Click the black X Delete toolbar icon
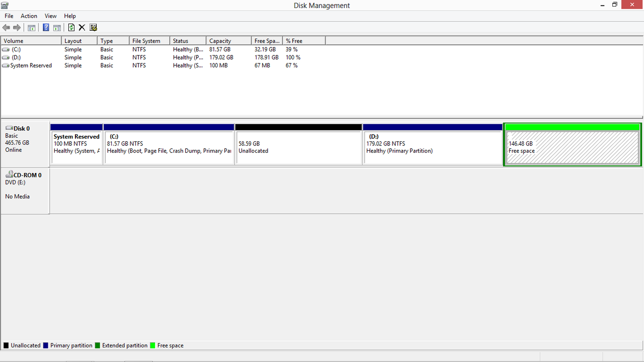The height and width of the screenshot is (362, 644). [82, 28]
